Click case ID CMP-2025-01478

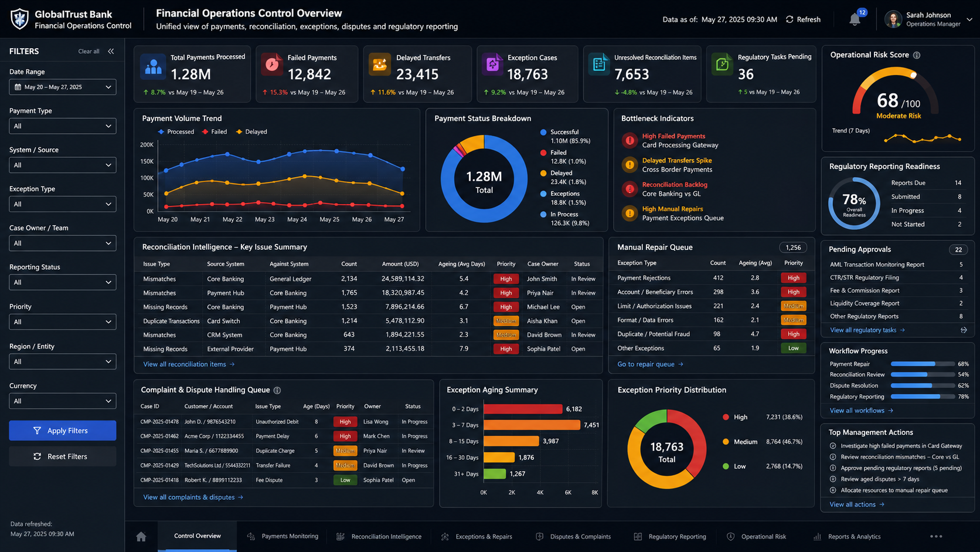[x=159, y=422]
